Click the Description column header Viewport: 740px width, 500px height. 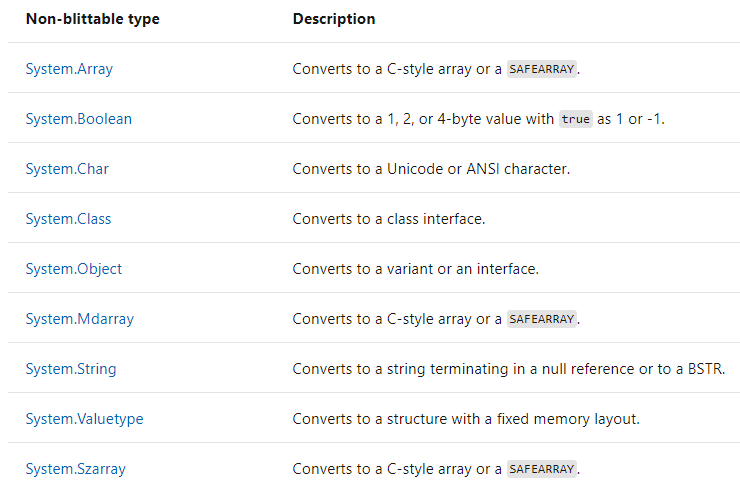(x=334, y=19)
